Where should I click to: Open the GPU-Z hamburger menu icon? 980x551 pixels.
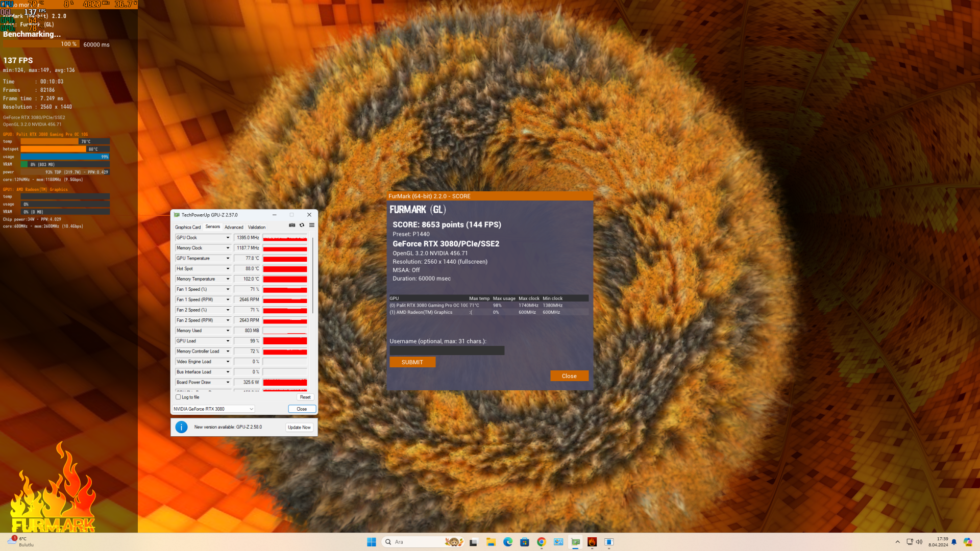312,225
